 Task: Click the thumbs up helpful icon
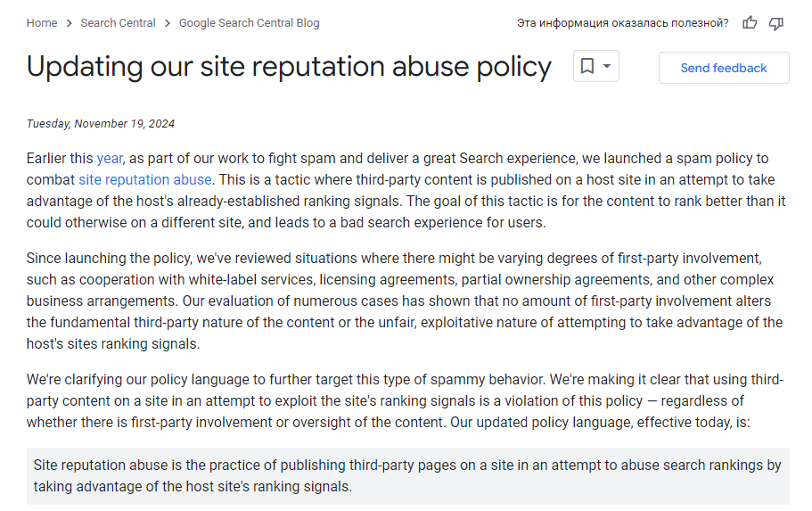750,23
